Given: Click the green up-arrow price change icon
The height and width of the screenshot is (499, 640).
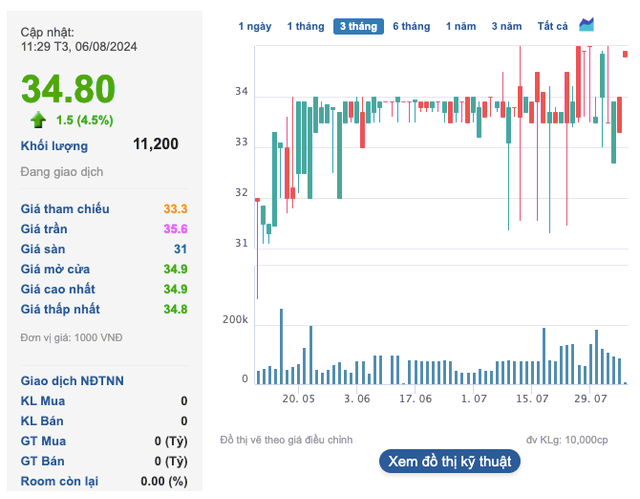Looking at the screenshot, I should tap(38, 120).
